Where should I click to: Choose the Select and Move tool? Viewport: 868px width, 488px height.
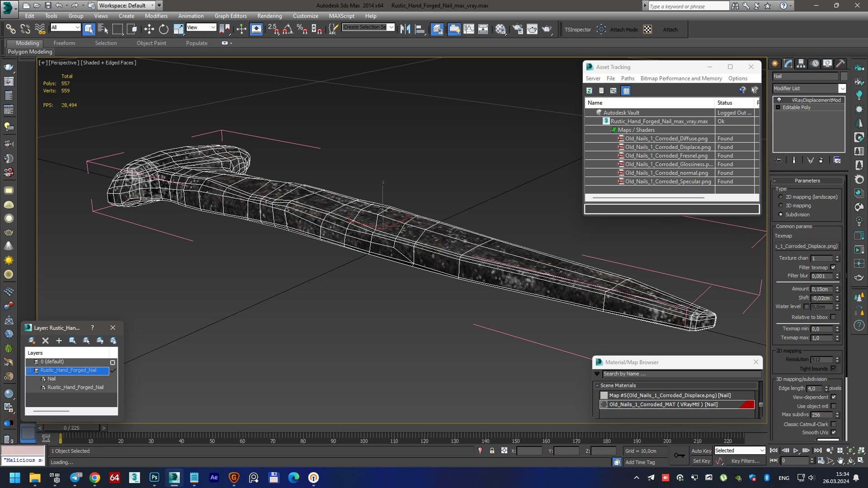pyautogui.click(x=149, y=29)
